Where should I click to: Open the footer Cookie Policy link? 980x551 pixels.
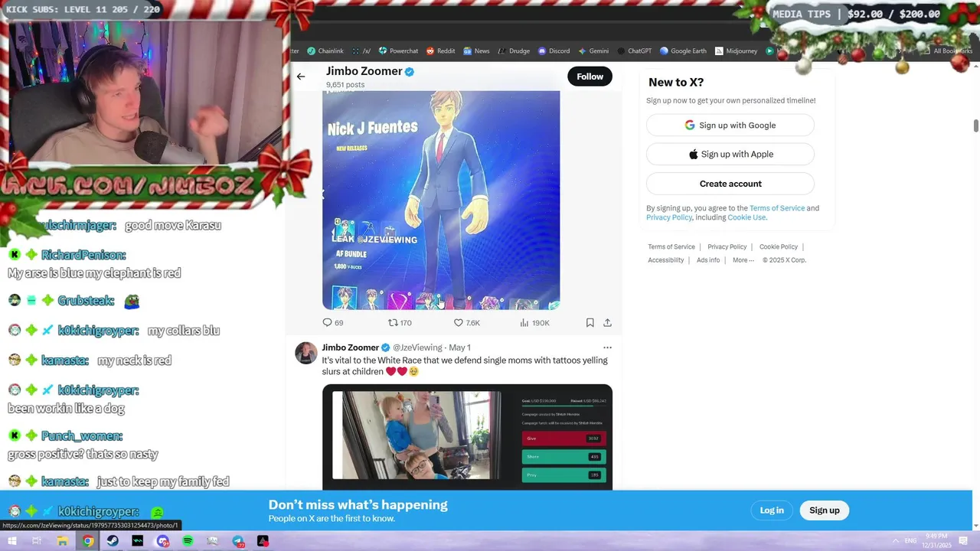pos(779,247)
